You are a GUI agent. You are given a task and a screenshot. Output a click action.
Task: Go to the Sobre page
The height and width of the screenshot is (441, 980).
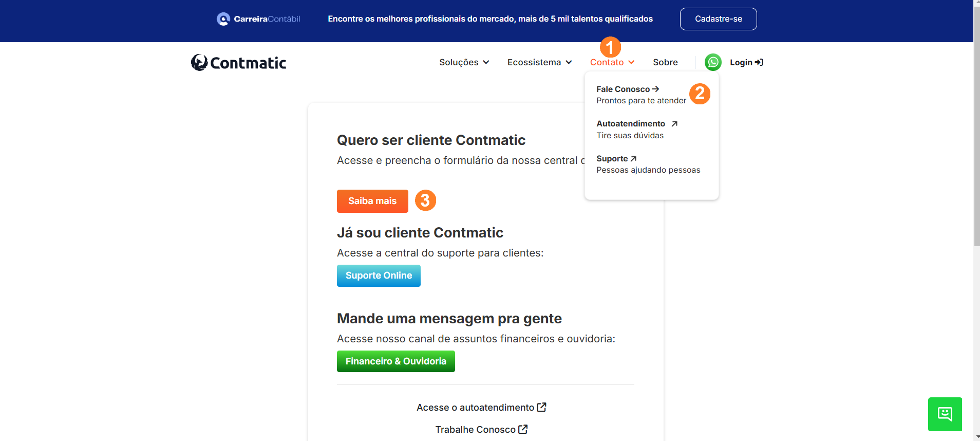[665, 62]
